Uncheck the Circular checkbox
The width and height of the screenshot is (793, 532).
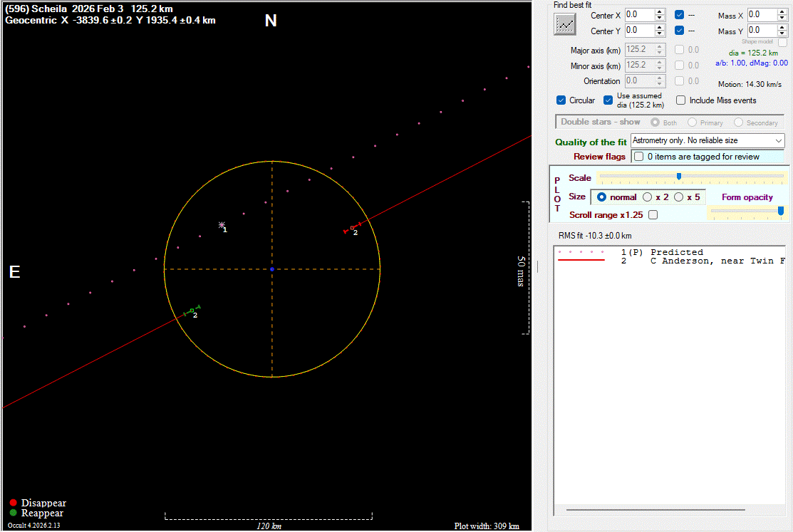coord(561,100)
